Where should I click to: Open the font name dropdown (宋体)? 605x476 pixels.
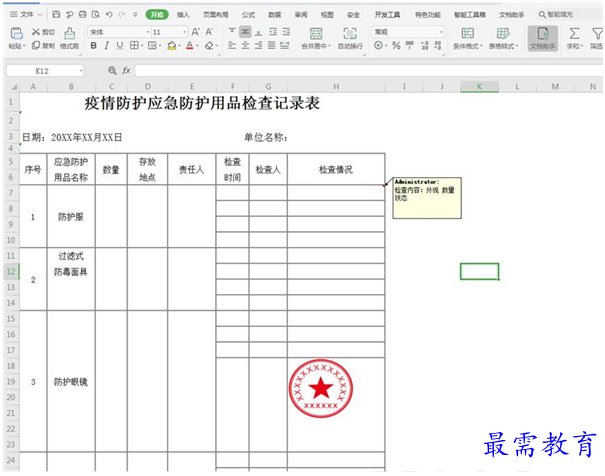[x=147, y=32]
